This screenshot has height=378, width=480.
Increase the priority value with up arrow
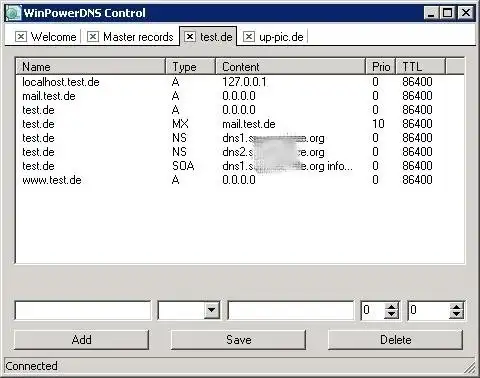click(392, 307)
